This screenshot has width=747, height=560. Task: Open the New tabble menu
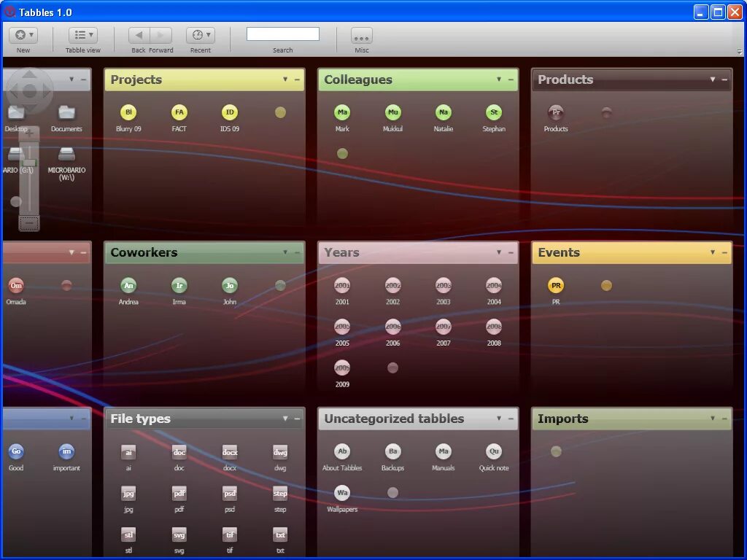[23, 35]
